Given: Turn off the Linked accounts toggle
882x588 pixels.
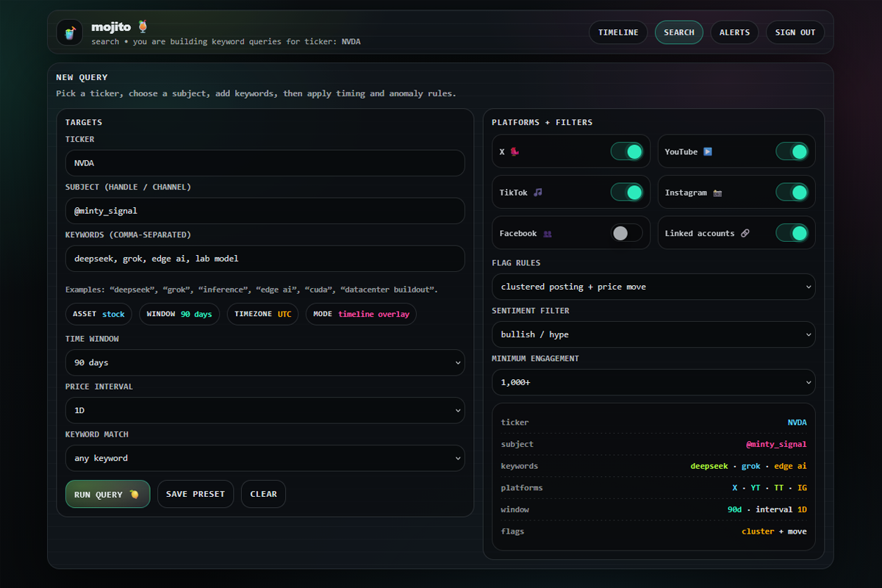Looking at the screenshot, I should (x=792, y=233).
